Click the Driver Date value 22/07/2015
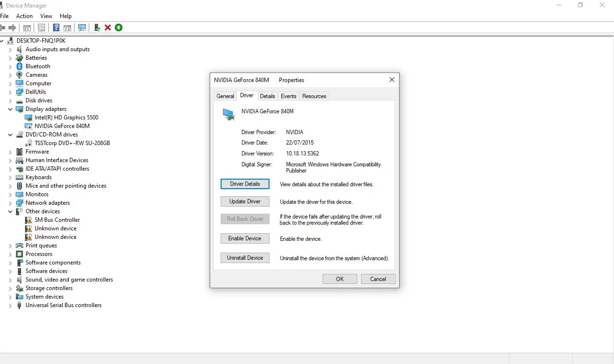The image size is (614, 364). [x=300, y=143]
